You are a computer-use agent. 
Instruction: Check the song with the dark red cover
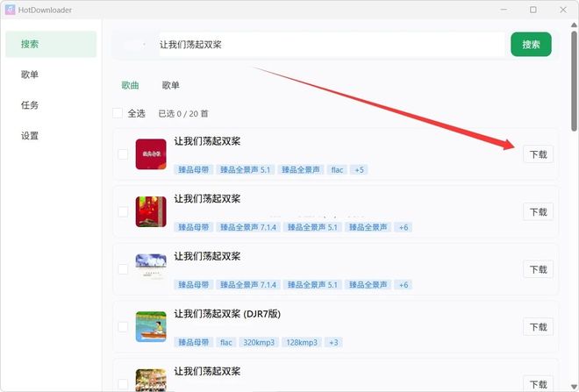coord(123,154)
